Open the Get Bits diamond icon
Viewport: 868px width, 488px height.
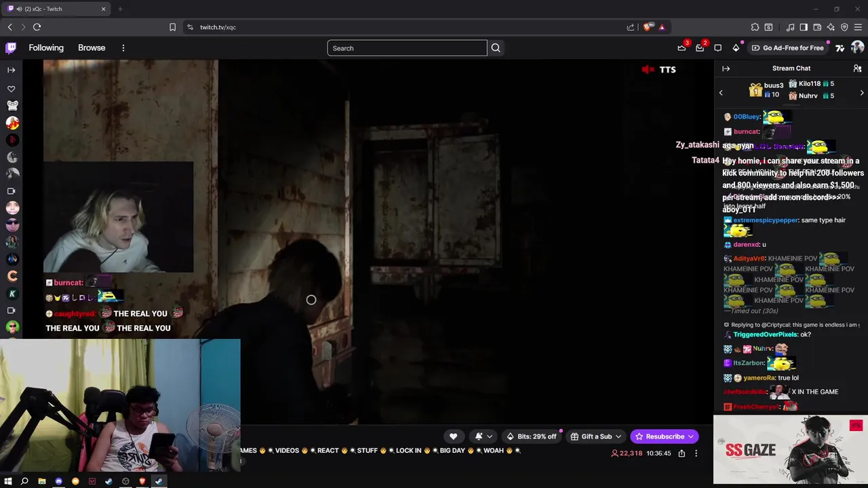pyautogui.click(x=736, y=47)
